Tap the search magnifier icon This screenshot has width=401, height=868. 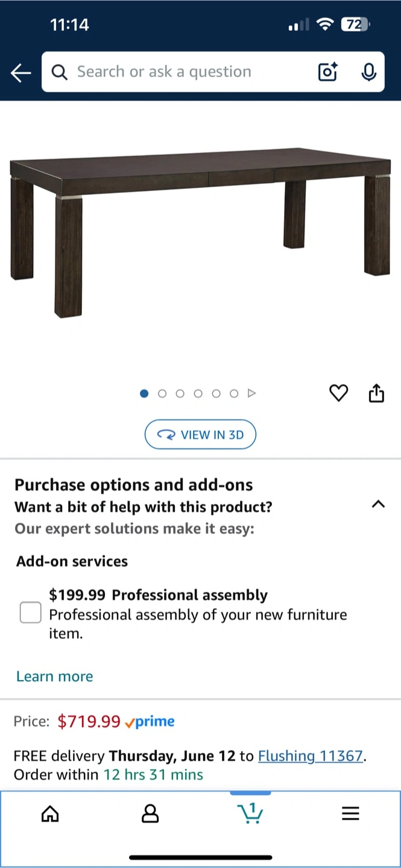click(x=60, y=72)
